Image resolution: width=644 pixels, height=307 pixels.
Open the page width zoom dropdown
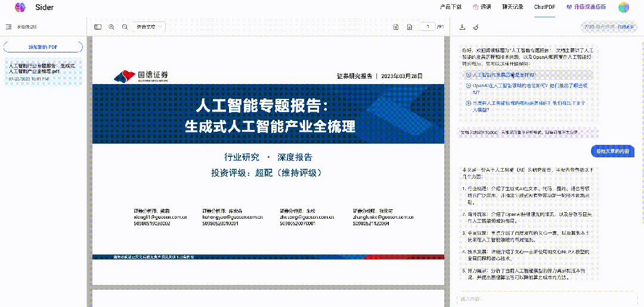[148, 27]
